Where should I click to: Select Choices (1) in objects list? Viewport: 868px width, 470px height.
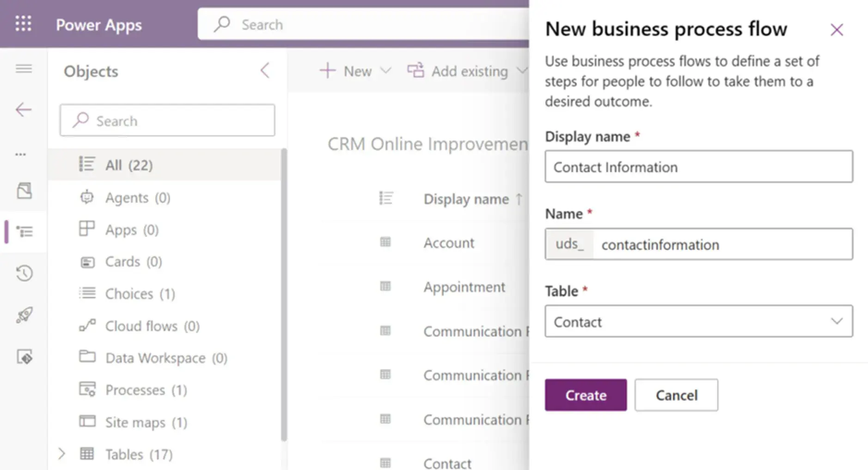pyautogui.click(x=165, y=294)
